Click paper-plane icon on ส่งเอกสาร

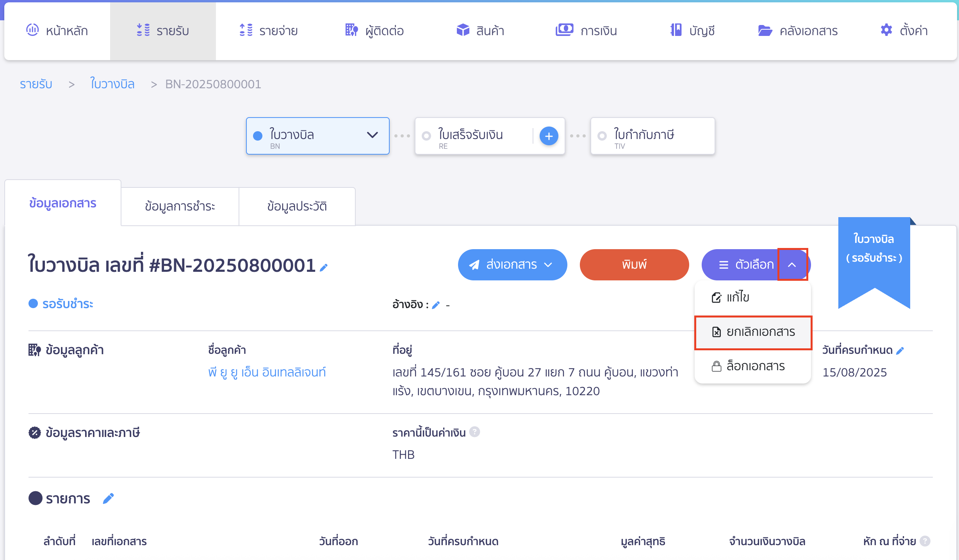474,265
